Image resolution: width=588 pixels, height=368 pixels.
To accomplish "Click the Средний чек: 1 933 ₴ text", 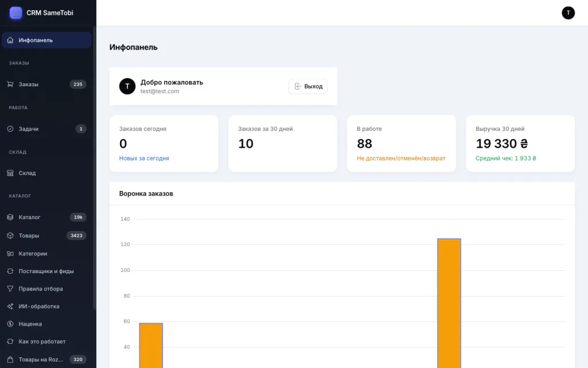I will click(505, 159).
